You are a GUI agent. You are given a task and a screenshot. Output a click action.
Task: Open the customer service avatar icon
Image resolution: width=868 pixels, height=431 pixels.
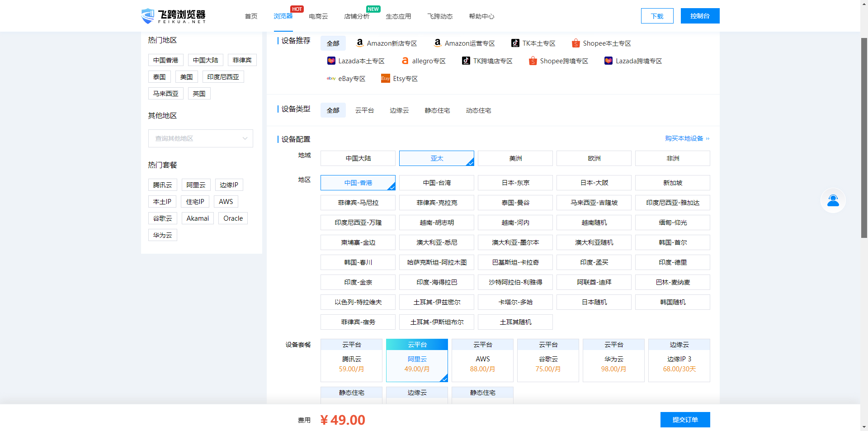pyautogui.click(x=833, y=200)
